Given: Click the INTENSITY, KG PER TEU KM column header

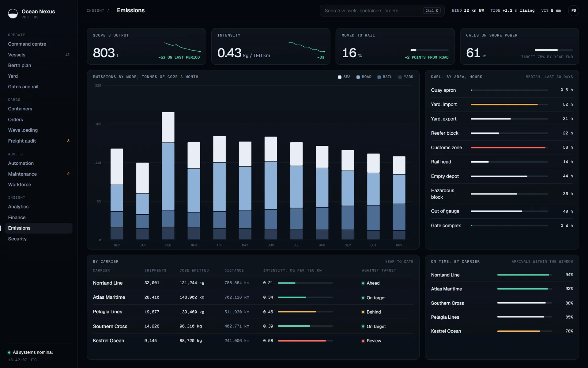Looking at the screenshot, I should [x=292, y=270].
